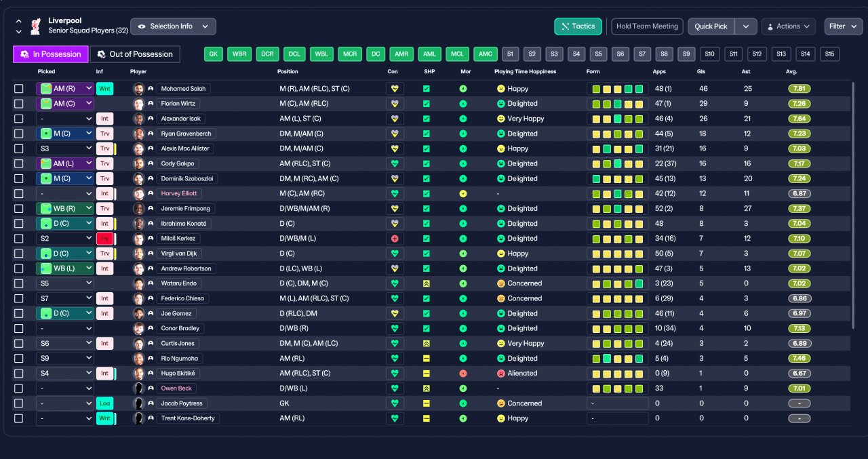The width and height of the screenshot is (868, 459).
Task: Click Florian Wirtz's delighted face emoji
Action: pyautogui.click(x=501, y=104)
